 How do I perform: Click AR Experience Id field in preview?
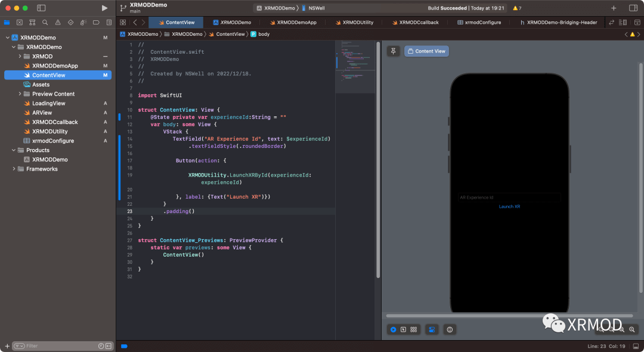[x=509, y=197]
